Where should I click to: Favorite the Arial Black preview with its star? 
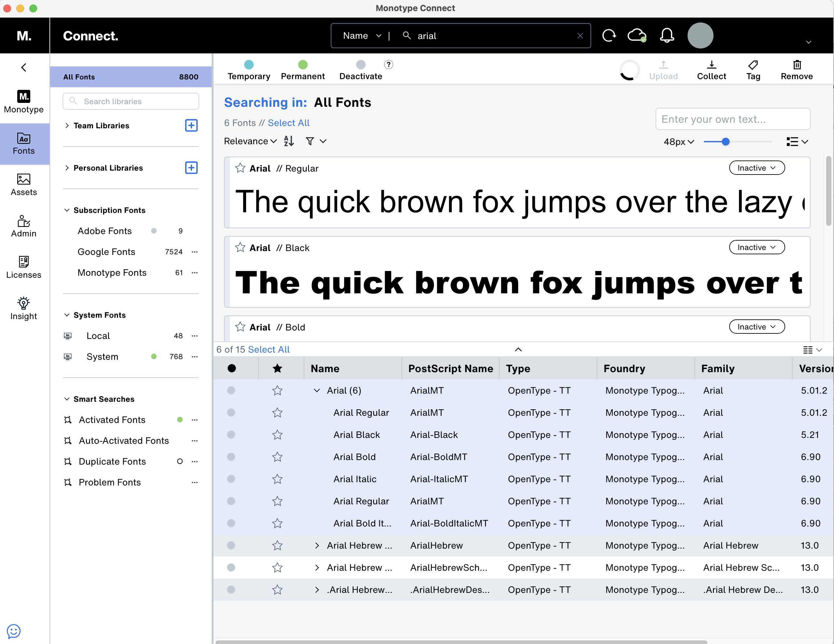pos(240,248)
